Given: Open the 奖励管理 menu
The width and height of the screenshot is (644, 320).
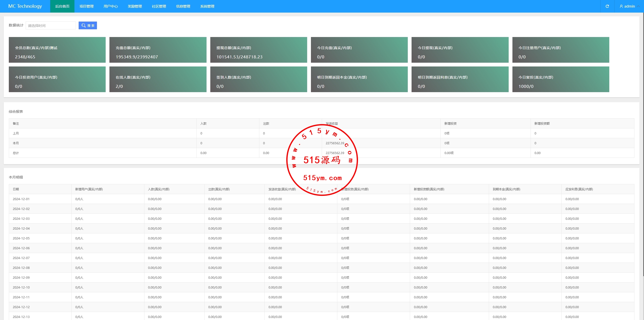Looking at the screenshot, I should [x=135, y=6].
